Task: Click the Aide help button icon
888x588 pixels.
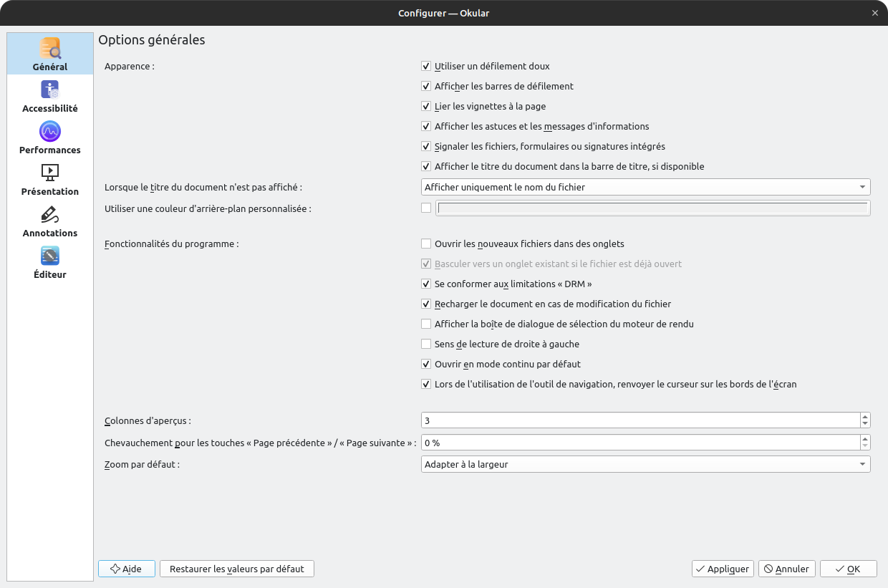Action: point(115,569)
